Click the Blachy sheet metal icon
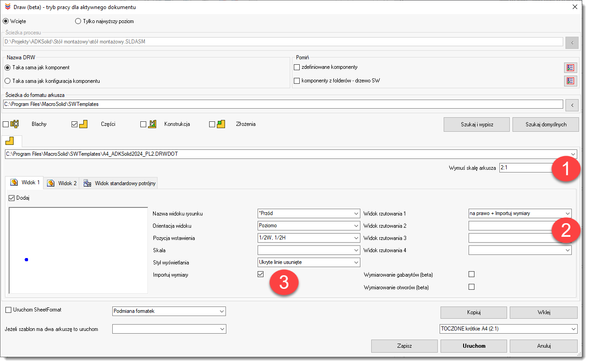This screenshot has width=589, height=364. [x=14, y=124]
